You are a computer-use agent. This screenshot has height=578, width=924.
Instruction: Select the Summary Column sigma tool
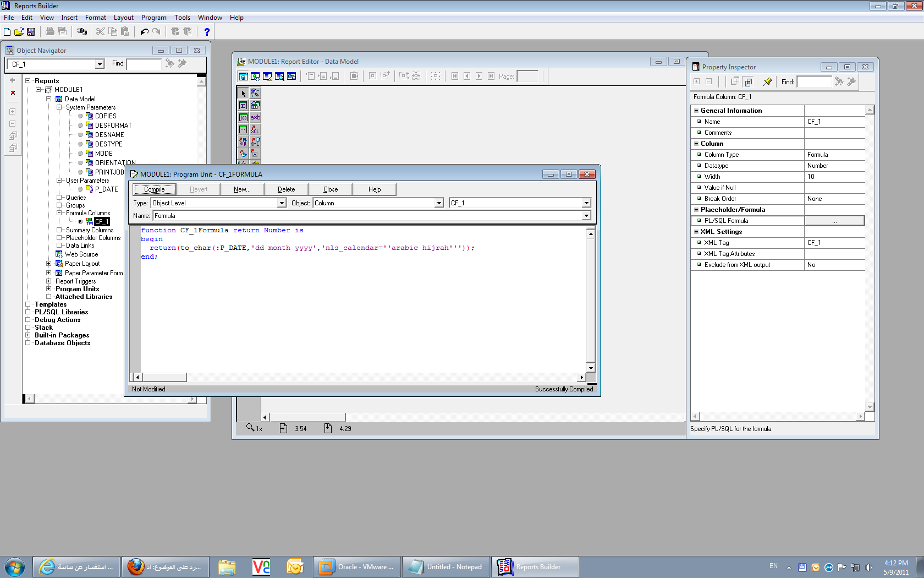click(x=243, y=105)
